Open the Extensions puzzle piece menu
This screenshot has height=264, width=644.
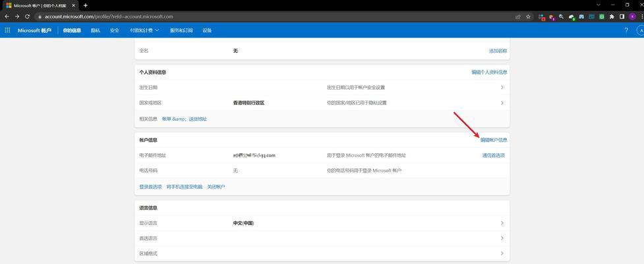(612, 17)
